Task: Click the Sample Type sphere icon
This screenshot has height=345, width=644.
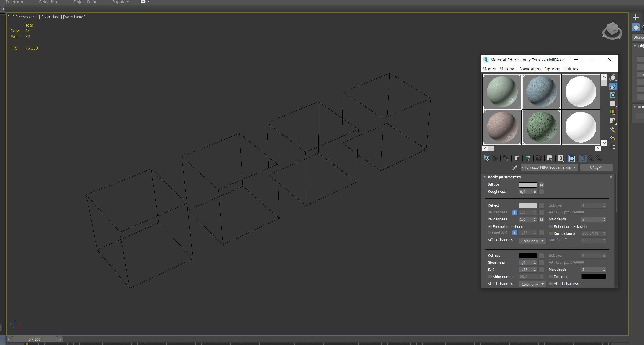Action: click(613, 78)
